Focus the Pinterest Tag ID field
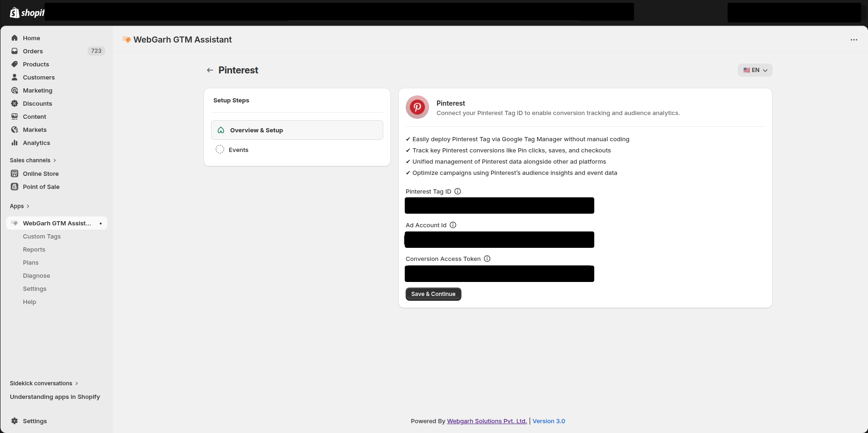This screenshot has height=433, width=868. click(499, 206)
